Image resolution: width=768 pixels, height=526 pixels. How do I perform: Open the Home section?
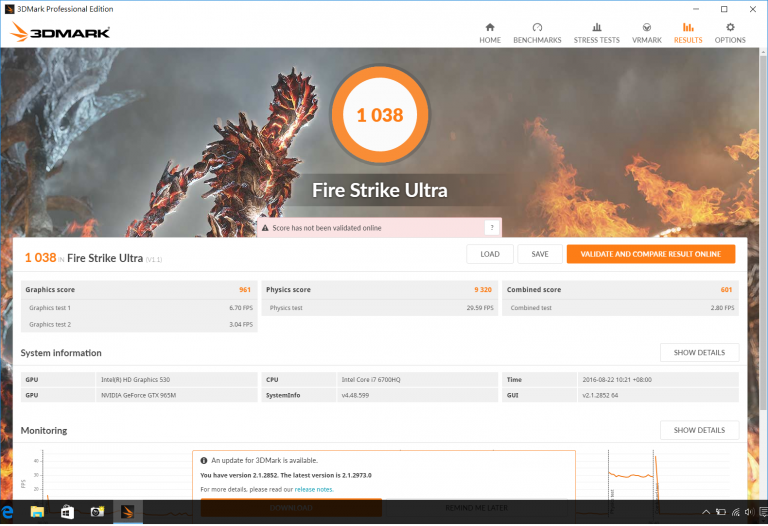pos(490,33)
